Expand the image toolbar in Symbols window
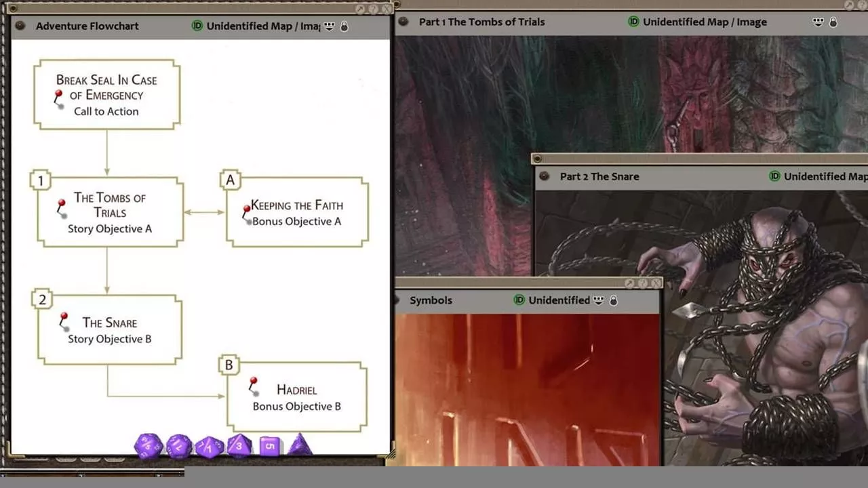Screen dimensions: 868x488 pos(599,300)
